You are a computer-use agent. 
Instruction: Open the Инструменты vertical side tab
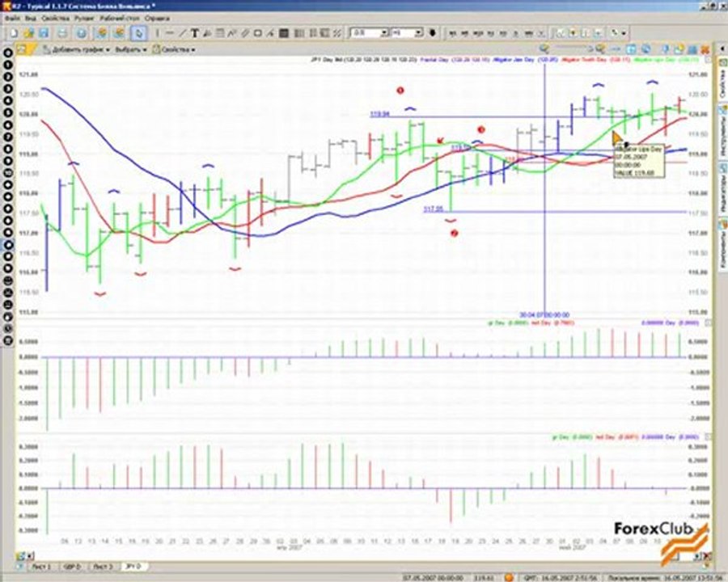click(x=723, y=131)
